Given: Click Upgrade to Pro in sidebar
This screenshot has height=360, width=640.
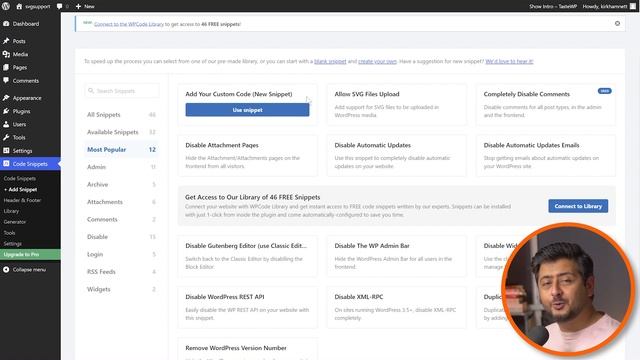Looking at the screenshot, I should tap(30, 254).
